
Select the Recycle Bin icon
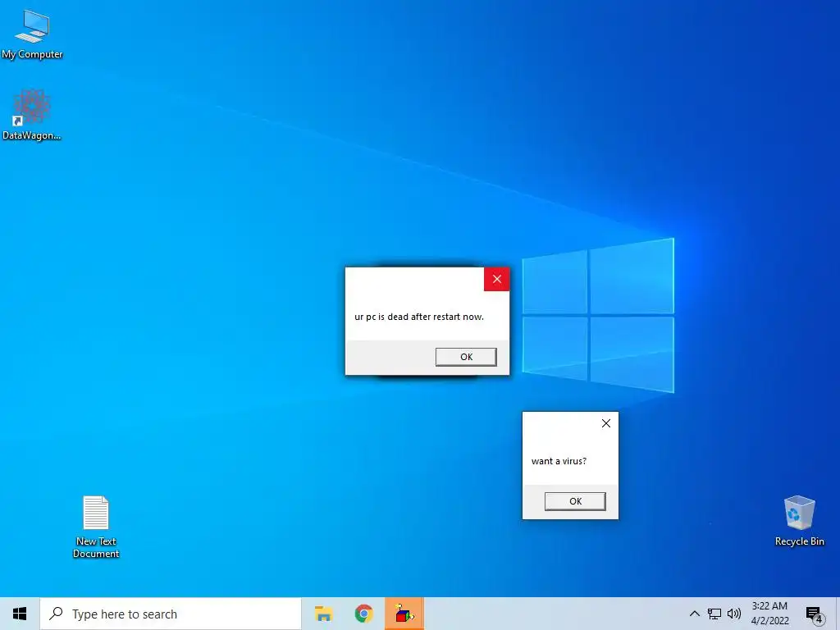pos(799,520)
